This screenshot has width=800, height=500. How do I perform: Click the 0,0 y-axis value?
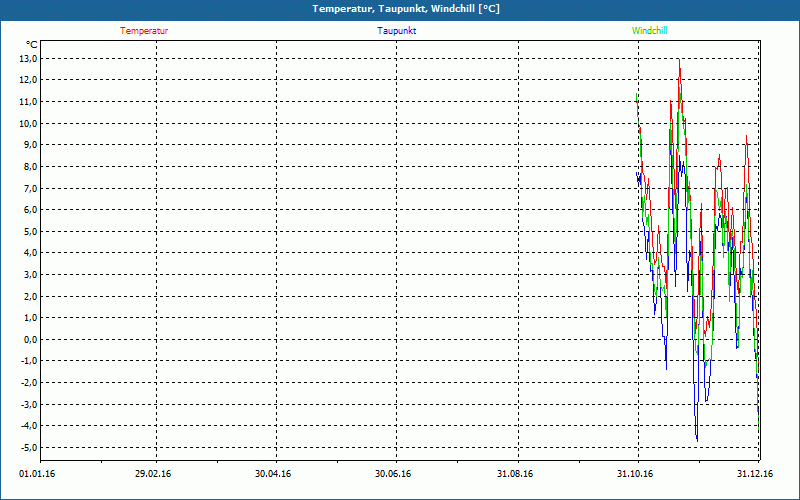(x=31, y=339)
